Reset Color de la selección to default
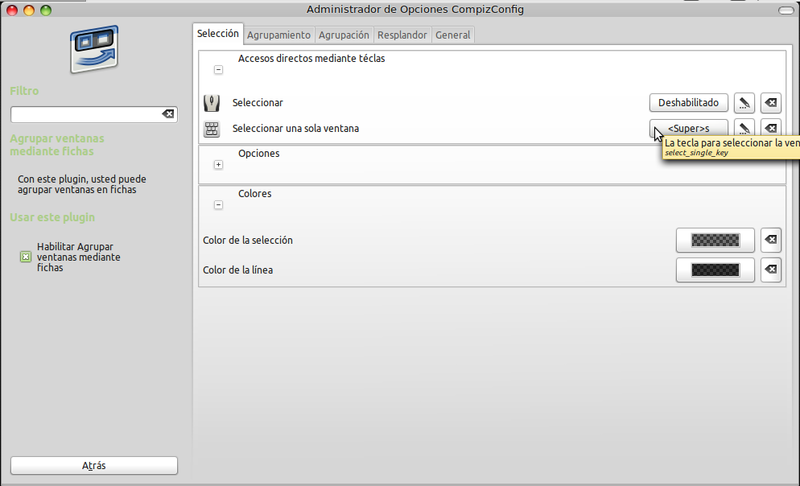Screen dimensions: 800x486 tap(770, 240)
